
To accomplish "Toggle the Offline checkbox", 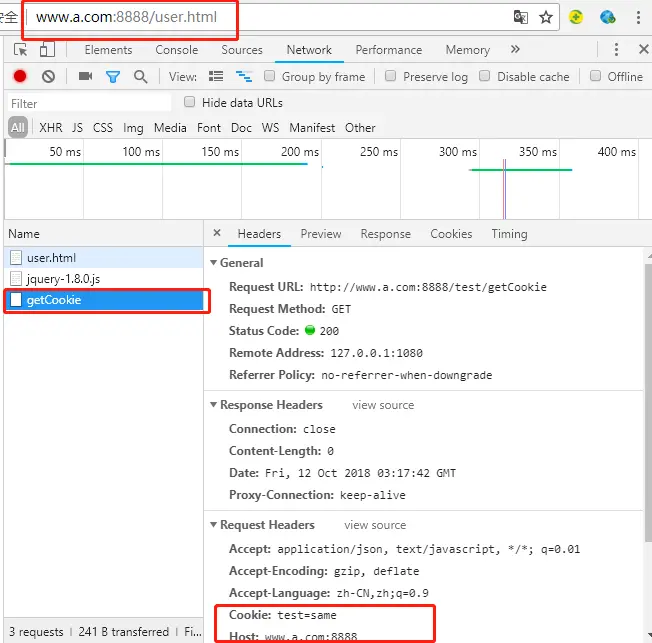I will [595, 76].
